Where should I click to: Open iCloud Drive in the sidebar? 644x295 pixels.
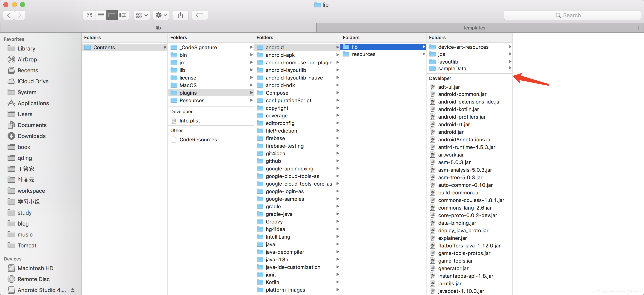(33, 81)
